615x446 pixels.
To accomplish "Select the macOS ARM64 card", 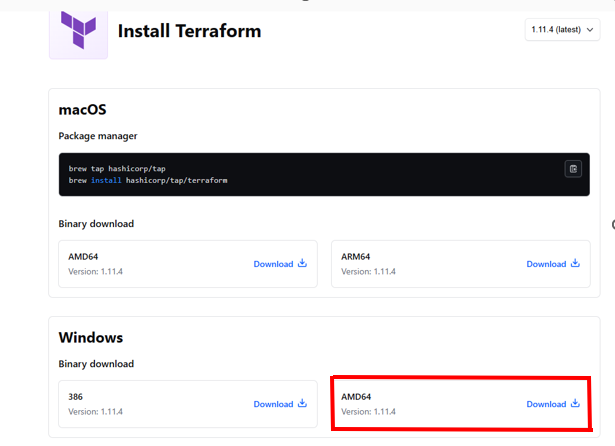I will tap(461, 264).
